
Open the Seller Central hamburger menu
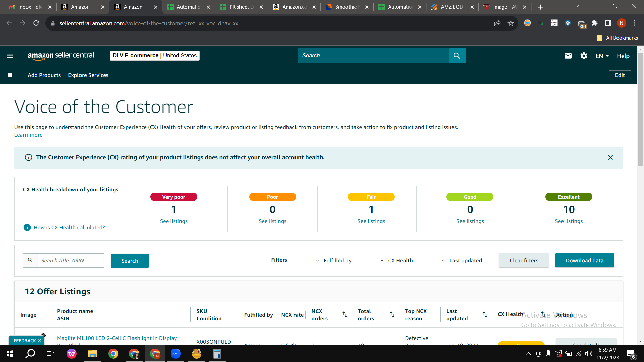[x=10, y=56]
